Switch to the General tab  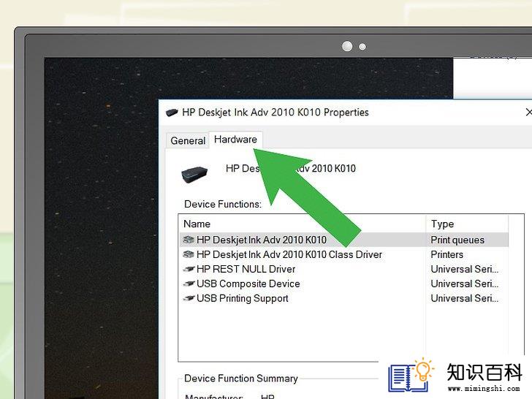(x=188, y=140)
